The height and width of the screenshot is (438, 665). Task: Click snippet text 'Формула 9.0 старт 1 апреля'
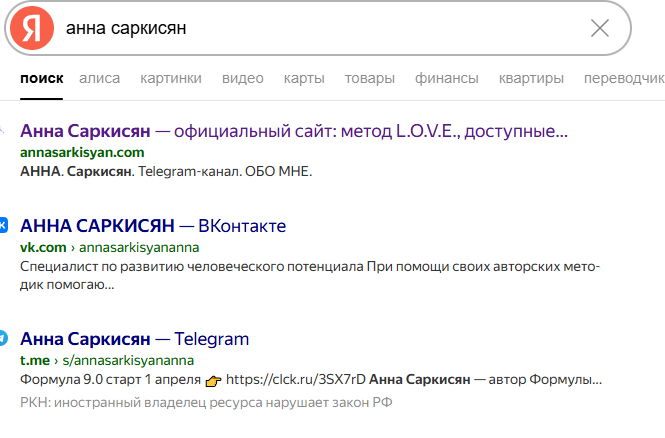tap(110, 379)
